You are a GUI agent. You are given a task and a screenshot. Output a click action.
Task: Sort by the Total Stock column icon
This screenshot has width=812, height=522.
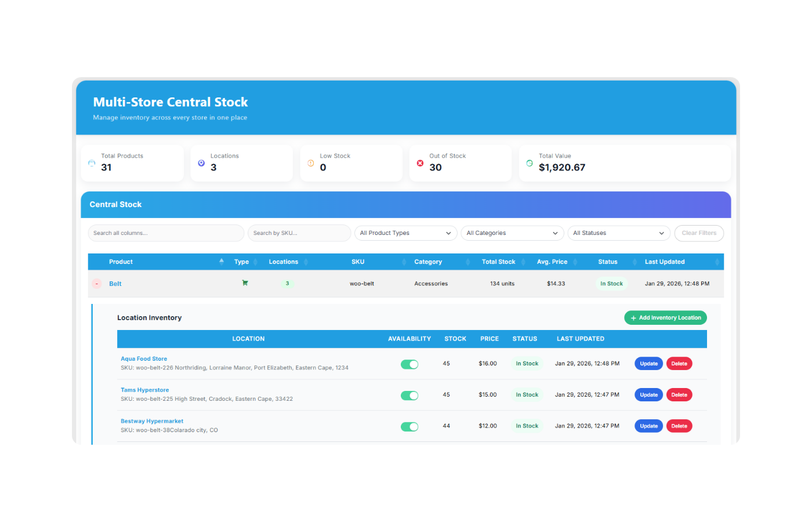tap(524, 262)
